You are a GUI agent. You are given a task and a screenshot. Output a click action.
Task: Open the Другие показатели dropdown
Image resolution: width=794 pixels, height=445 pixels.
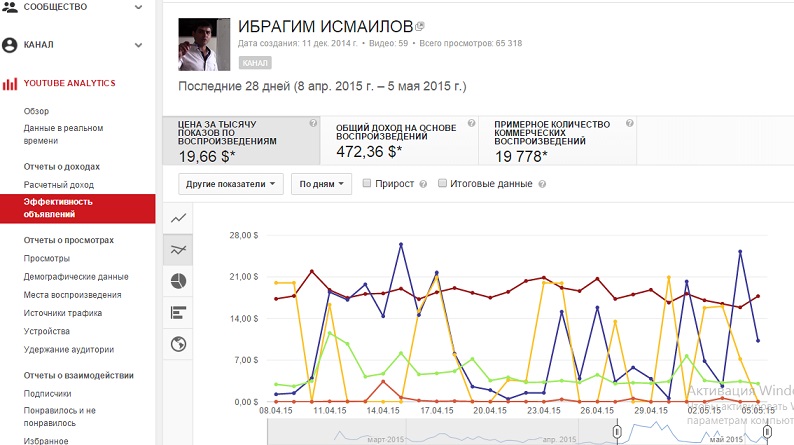coord(231,184)
